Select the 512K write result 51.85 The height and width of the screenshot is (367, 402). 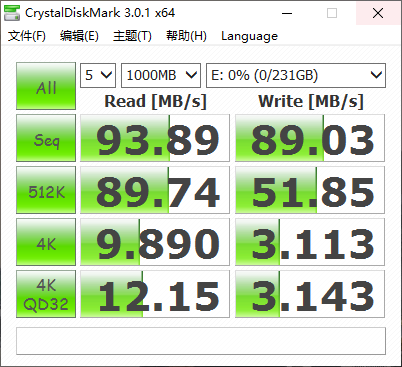click(310, 190)
